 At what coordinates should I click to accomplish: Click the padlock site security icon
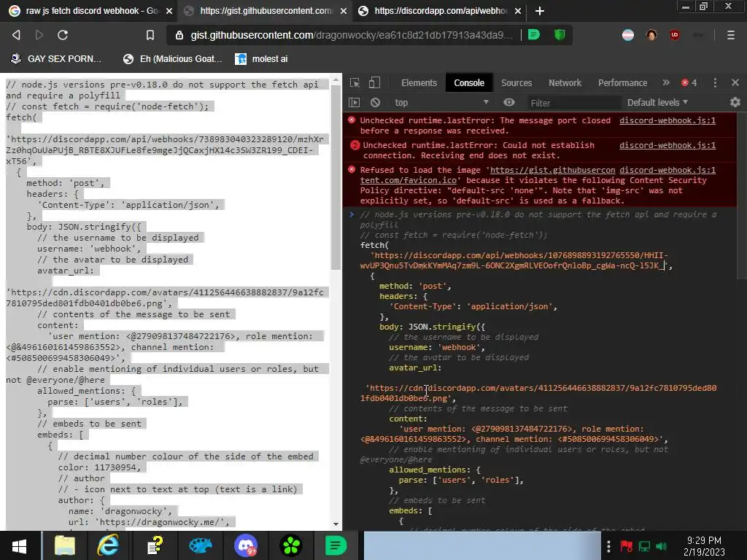click(x=179, y=35)
